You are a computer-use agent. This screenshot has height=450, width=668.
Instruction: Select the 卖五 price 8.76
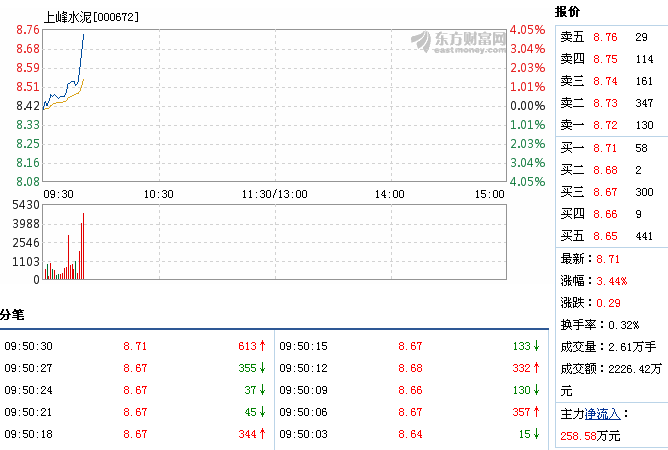click(605, 36)
